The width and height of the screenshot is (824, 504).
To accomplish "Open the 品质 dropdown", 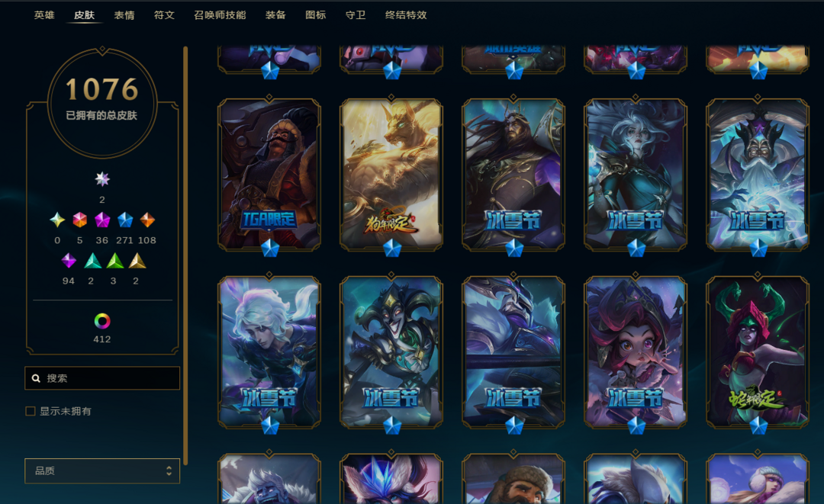I will [x=102, y=471].
